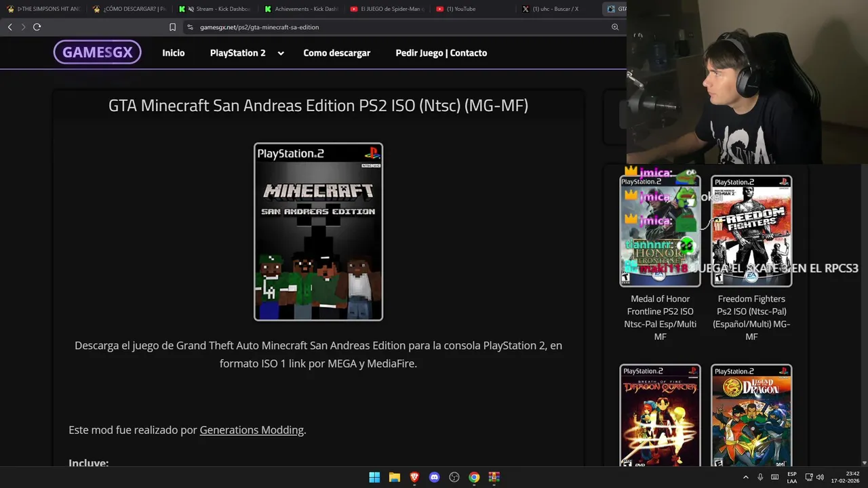Open File Explorer from the taskbar
This screenshot has height=488, width=868.
(x=394, y=477)
